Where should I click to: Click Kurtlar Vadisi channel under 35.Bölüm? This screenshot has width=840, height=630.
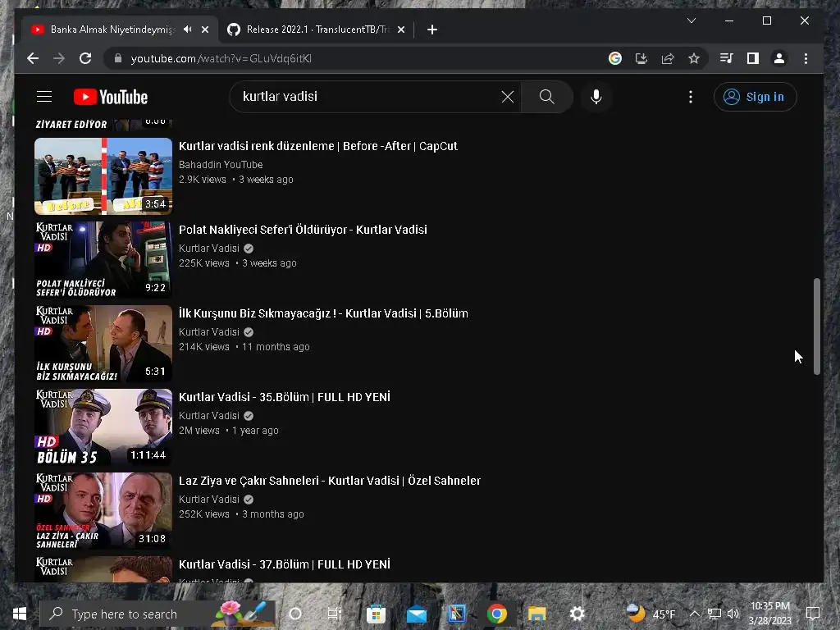click(209, 416)
